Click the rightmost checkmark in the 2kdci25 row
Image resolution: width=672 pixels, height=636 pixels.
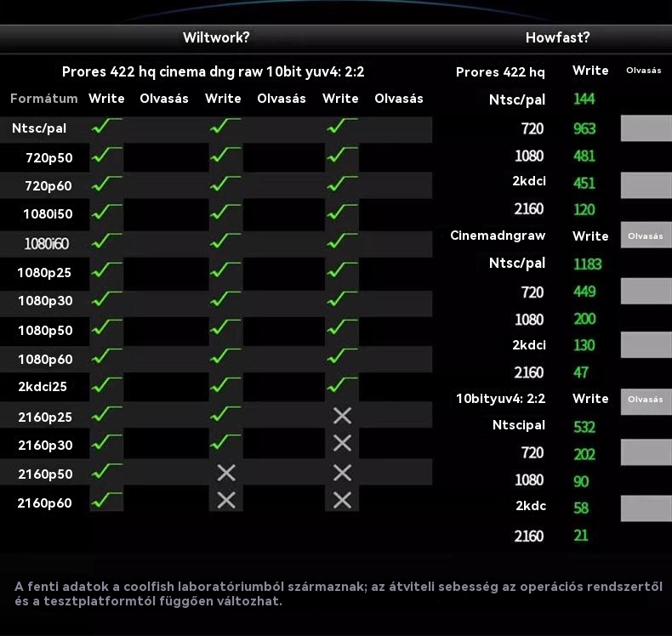(341, 385)
